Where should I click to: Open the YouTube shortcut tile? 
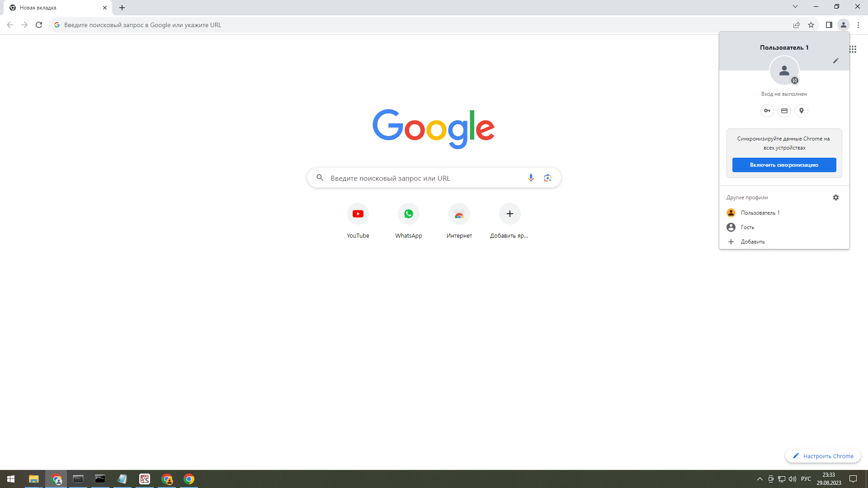point(358,214)
